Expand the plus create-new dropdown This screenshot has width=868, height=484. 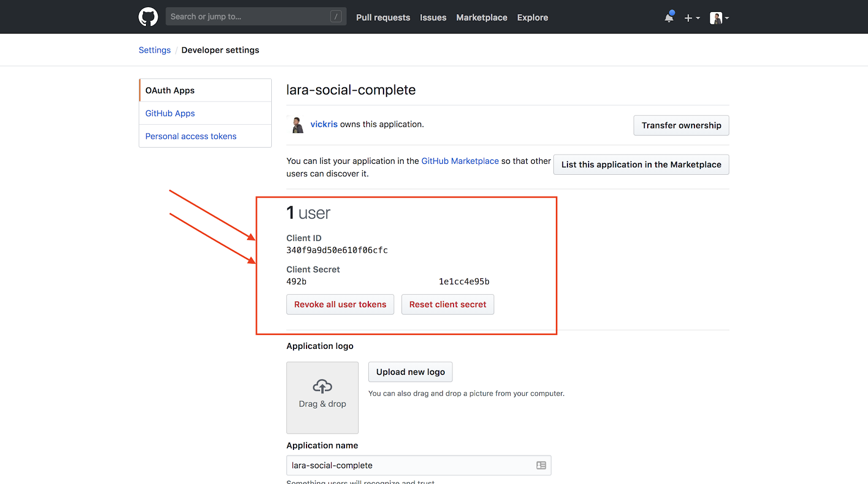point(692,18)
